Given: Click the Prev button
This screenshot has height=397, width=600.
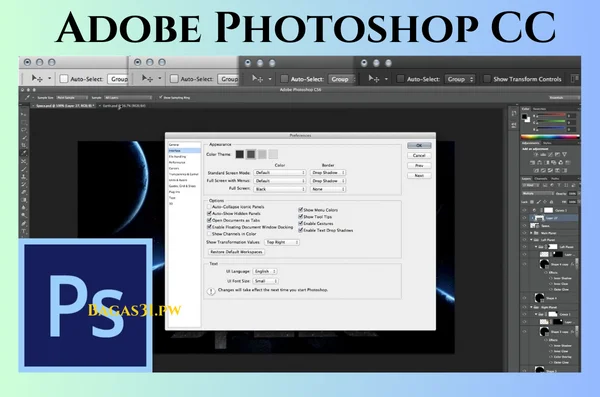Looking at the screenshot, I should pos(419,165).
